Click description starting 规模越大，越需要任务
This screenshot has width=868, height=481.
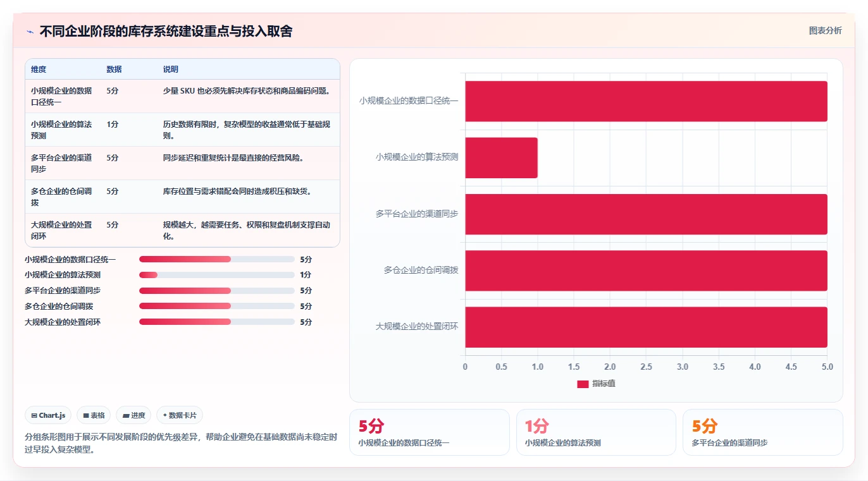tap(247, 230)
